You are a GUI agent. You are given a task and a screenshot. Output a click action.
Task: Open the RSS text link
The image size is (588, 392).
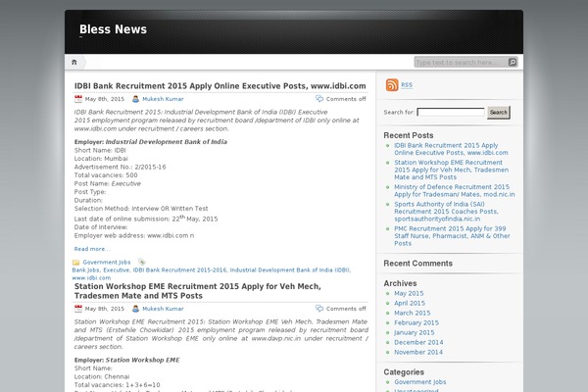[x=407, y=85]
